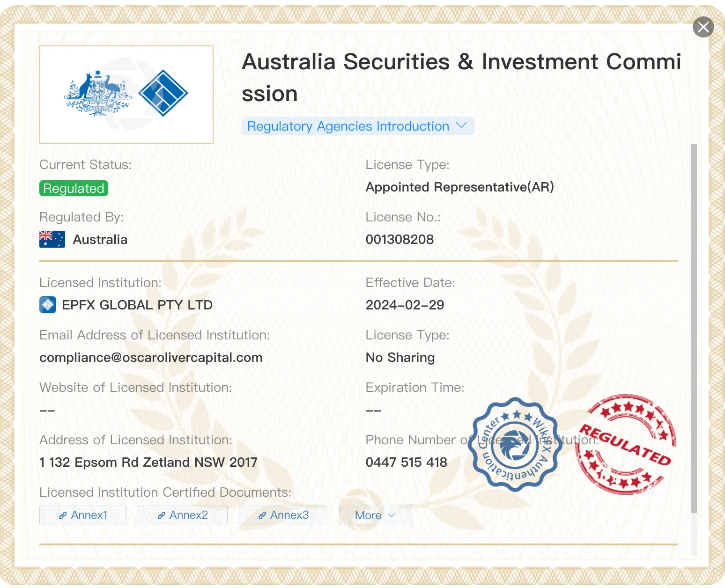Click the green Regulated status badge

click(74, 188)
